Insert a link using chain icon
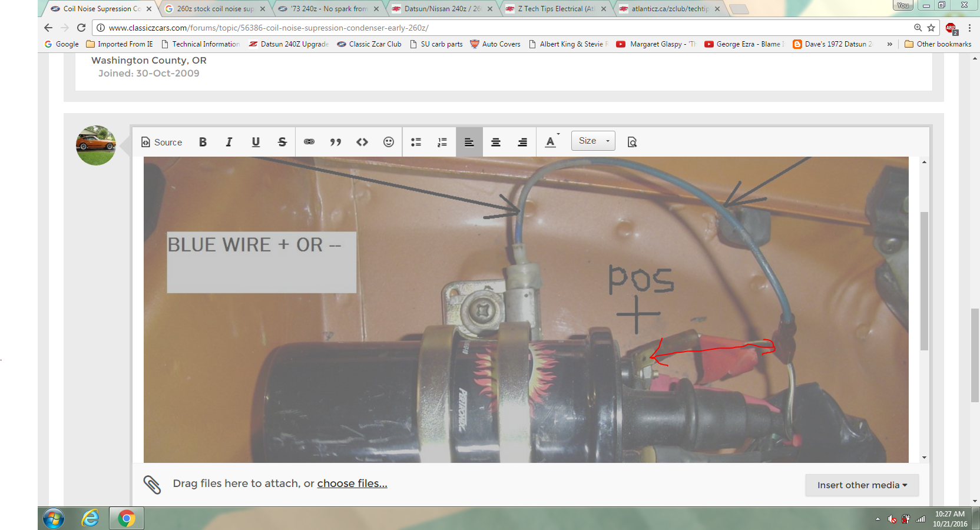Screen dimensions: 980x530 [x=309, y=142]
